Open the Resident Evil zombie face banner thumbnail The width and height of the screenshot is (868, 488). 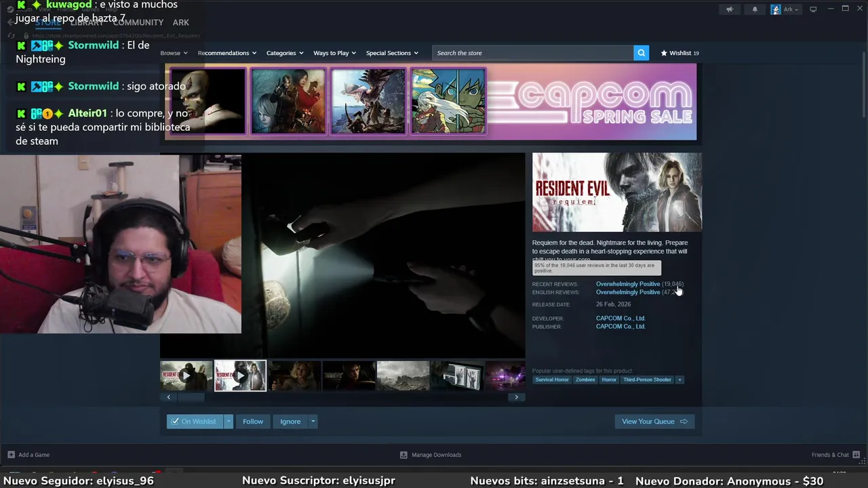208,101
